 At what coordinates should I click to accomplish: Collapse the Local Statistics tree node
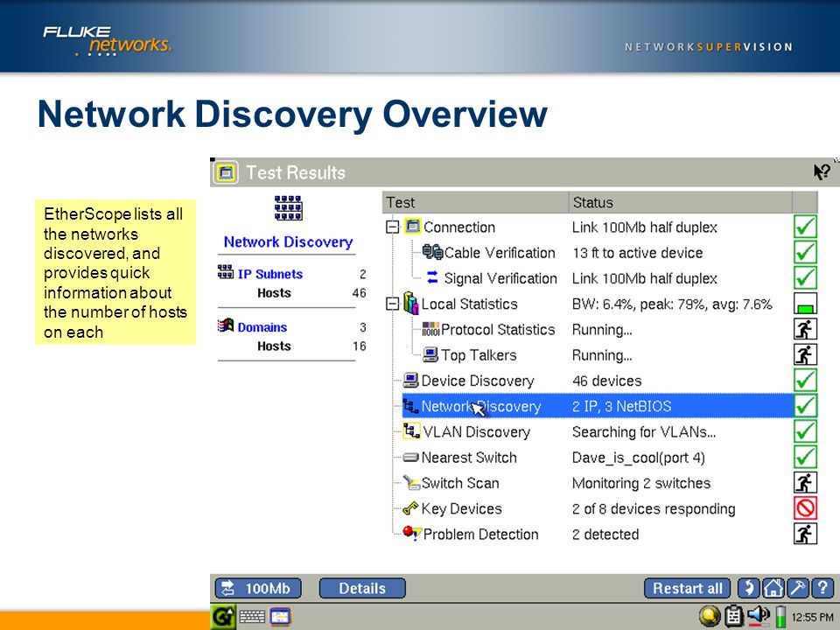click(x=393, y=304)
